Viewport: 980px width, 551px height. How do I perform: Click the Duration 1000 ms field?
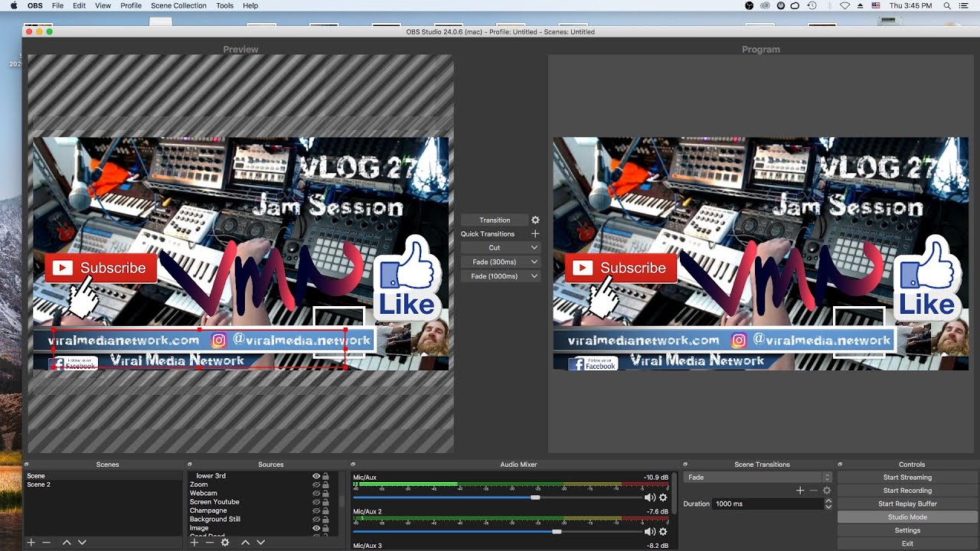pos(768,504)
